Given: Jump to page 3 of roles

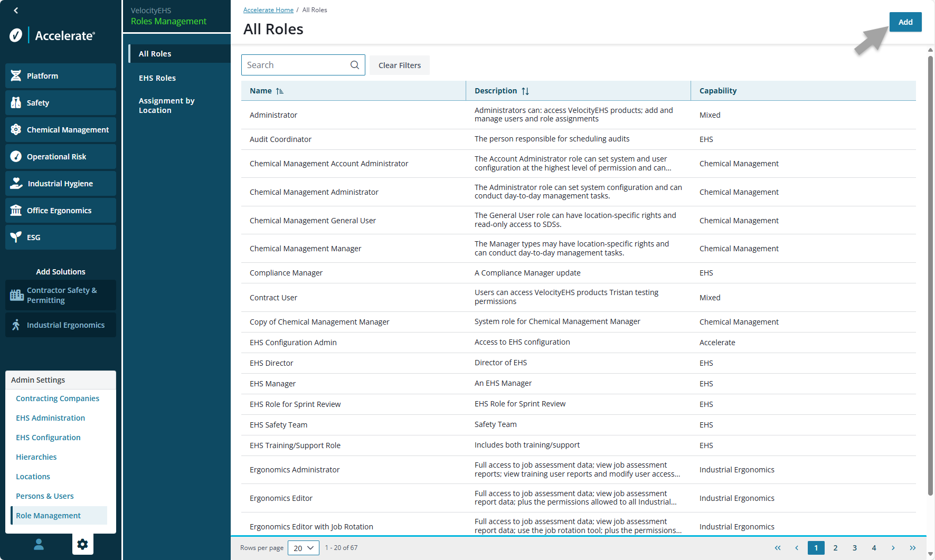Looking at the screenshot, I should point(855,548).
